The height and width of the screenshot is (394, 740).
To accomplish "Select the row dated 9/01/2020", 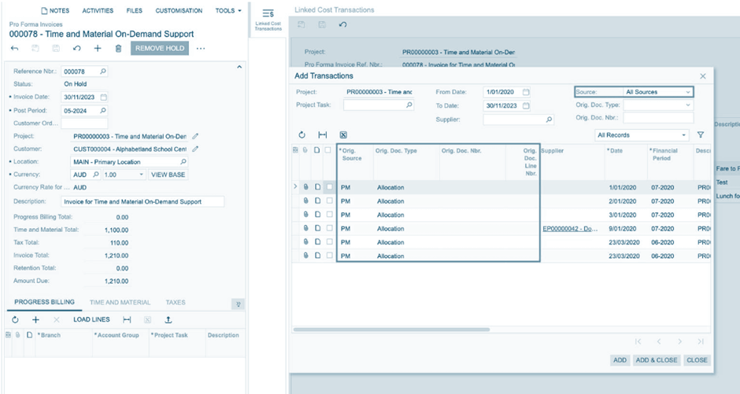I will [329, 228].
